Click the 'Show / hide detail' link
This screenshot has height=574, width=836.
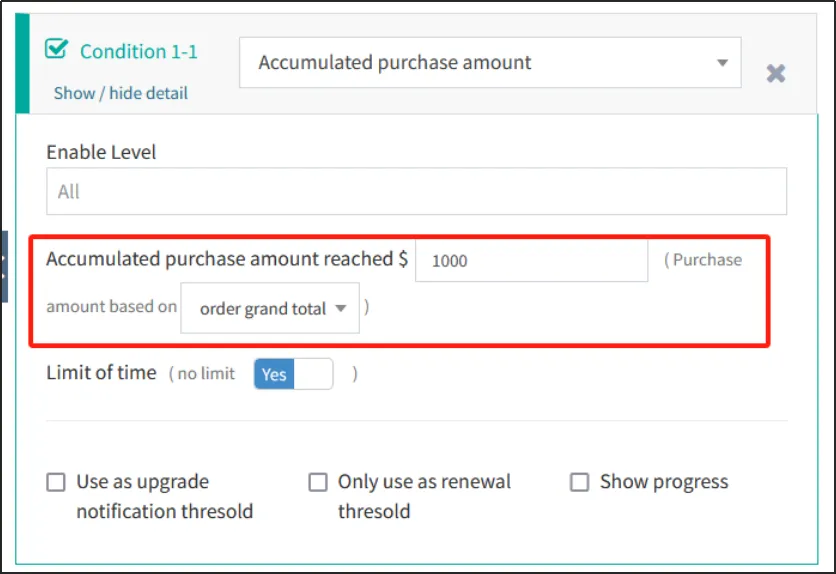point(120,93)
